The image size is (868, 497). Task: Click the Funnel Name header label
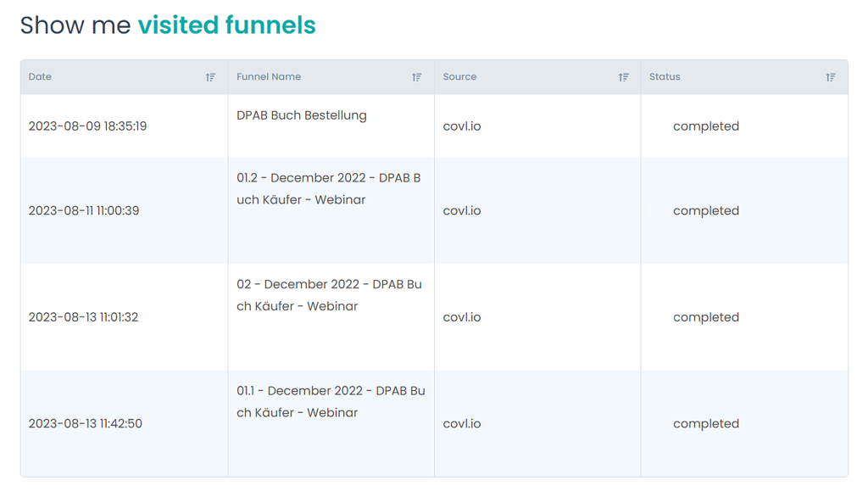coord(269,77)
